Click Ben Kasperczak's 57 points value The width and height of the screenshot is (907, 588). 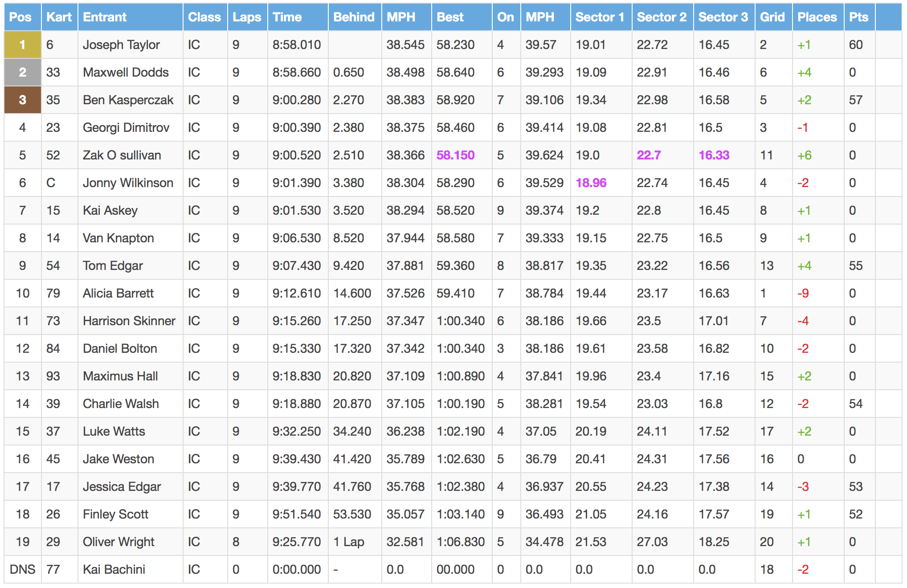[856, 100]
